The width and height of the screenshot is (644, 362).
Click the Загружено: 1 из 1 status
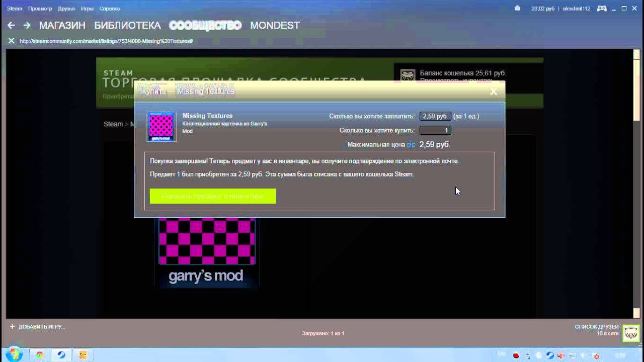point(323,333)
